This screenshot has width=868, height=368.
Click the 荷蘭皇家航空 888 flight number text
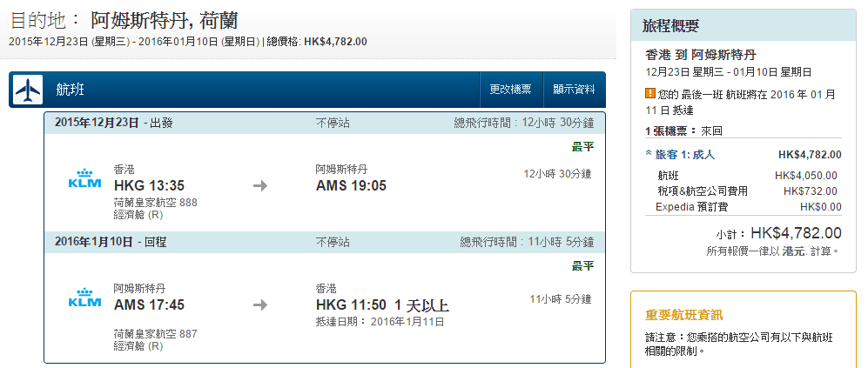click(155, 202)
